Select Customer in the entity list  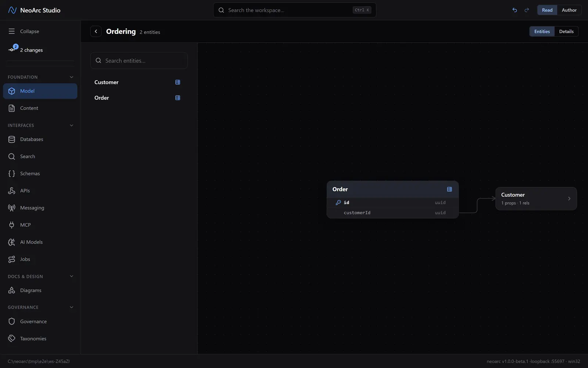point(139,82)
